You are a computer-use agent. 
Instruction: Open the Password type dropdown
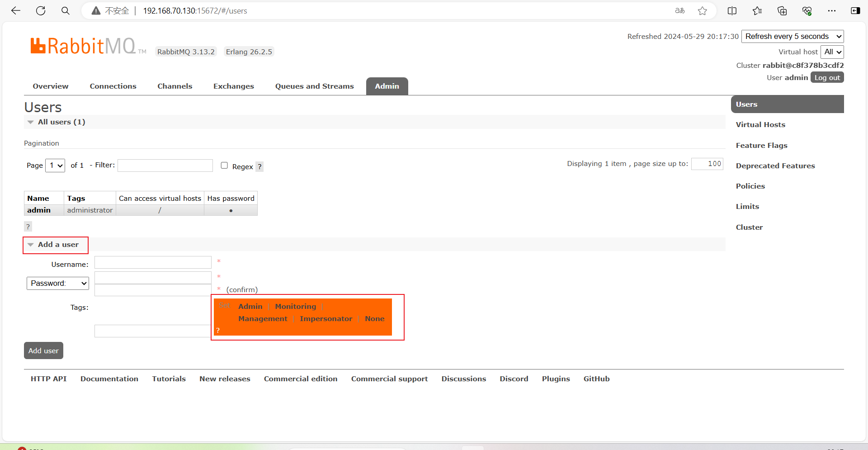click(58, 283)
